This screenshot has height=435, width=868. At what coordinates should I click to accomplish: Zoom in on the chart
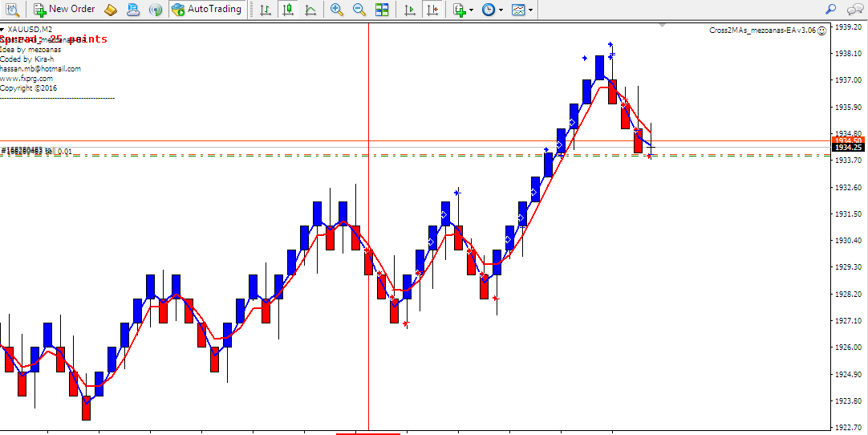[x=337, y=10]
